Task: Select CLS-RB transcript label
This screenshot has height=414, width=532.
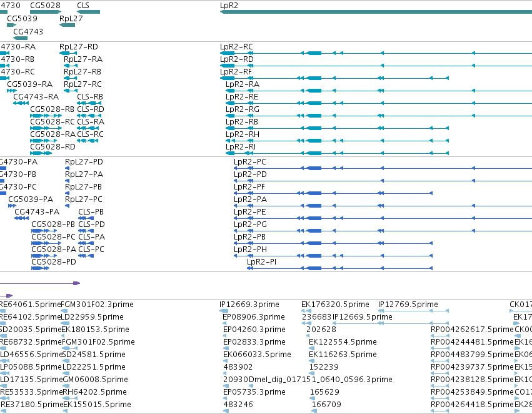Action: pos(90,97)
